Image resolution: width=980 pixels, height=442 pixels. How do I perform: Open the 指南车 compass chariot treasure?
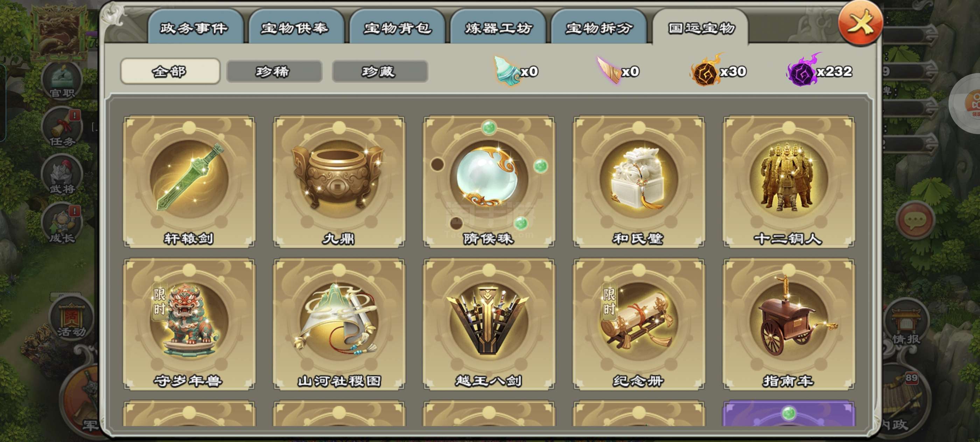coord(788,324)
